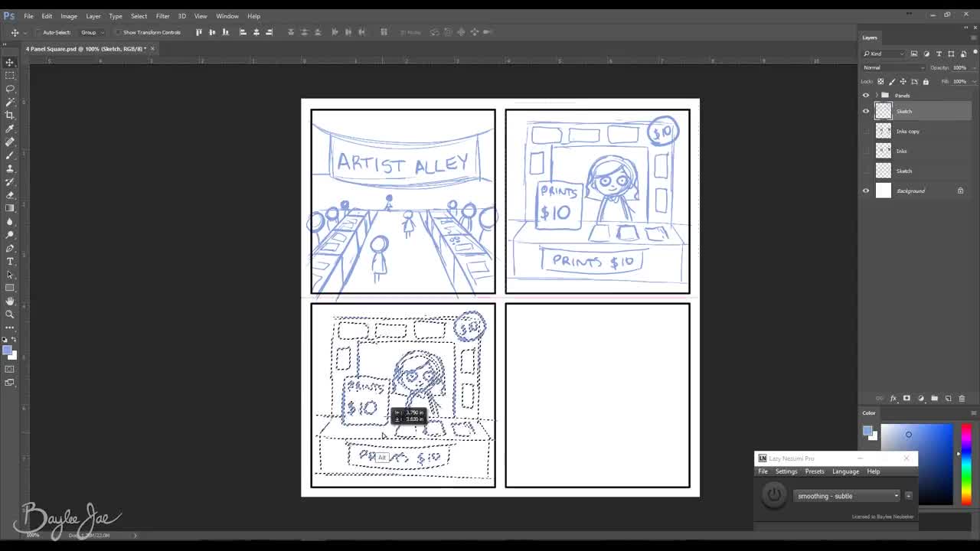
Task: Select the Brush tool
Action: 10,155
